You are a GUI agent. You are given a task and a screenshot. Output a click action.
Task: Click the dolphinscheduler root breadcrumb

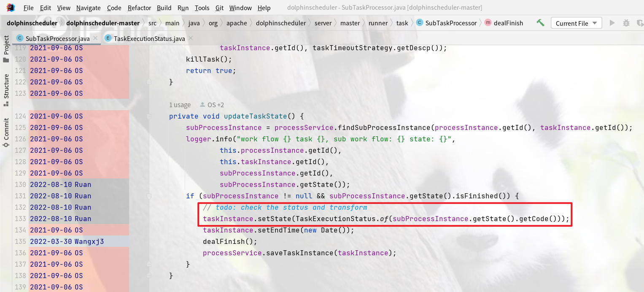32,23
